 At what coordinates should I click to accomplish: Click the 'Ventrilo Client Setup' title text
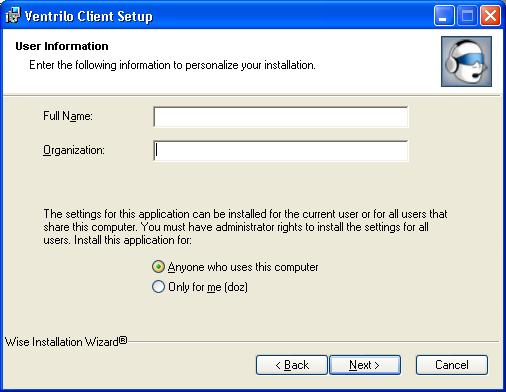tap(89, 16)
